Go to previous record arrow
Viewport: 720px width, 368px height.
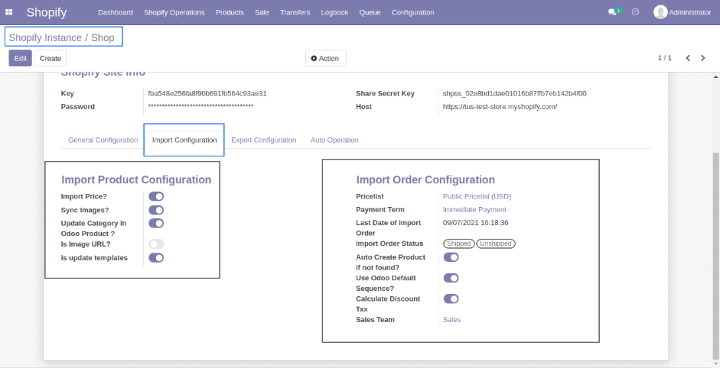(688, 58)
